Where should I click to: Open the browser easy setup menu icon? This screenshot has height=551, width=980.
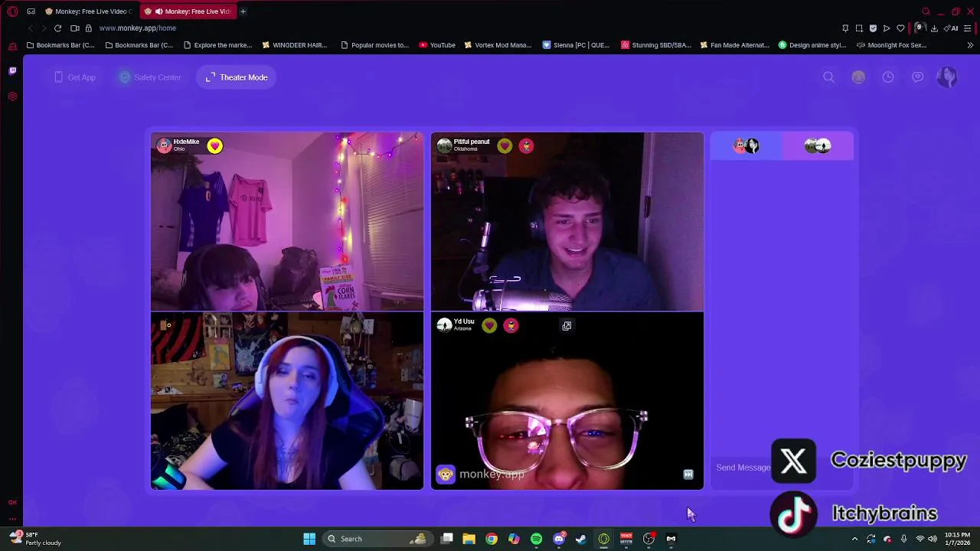click(x=968, y=28)
